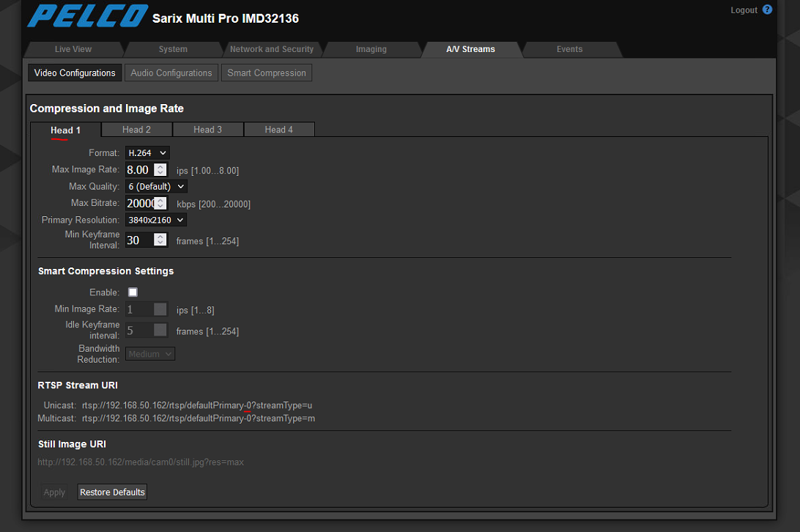Switch to the Smart Compression tab
800x532 pixels.
click(266, 73)
